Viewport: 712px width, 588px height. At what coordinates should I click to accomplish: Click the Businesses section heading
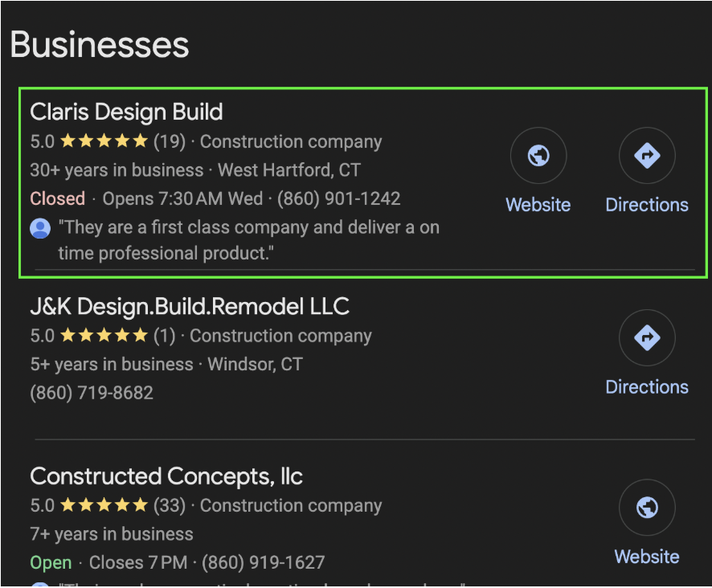(x=99, y=44)
